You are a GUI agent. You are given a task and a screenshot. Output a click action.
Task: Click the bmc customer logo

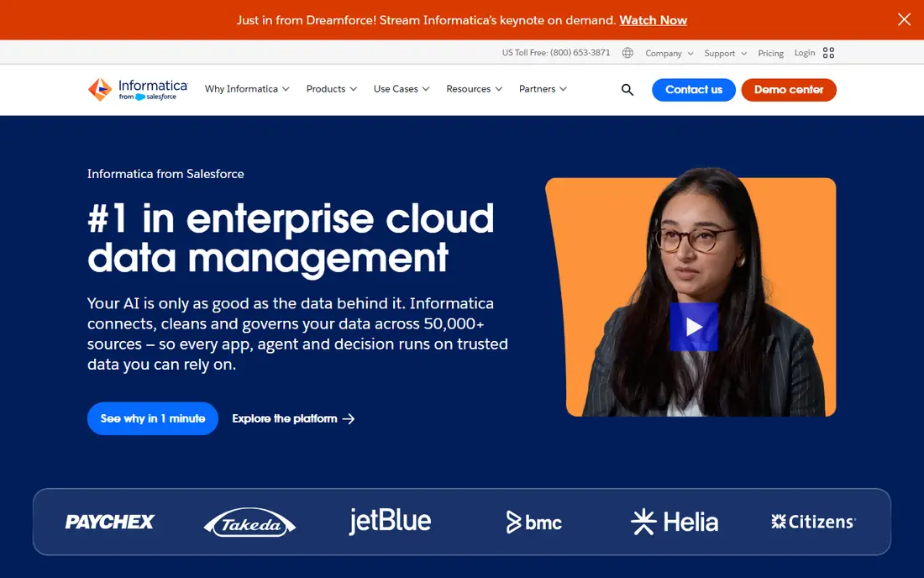(534, 522)
